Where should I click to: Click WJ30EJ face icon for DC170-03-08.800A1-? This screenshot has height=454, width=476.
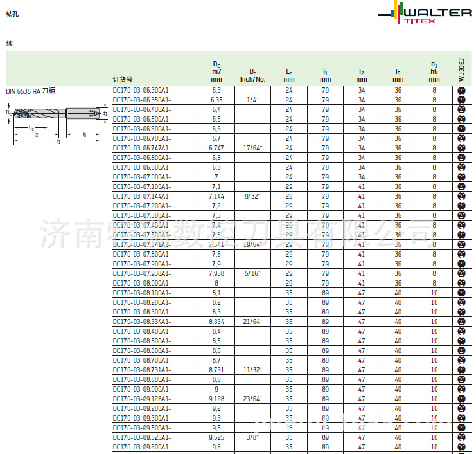(x=461, y=379)
